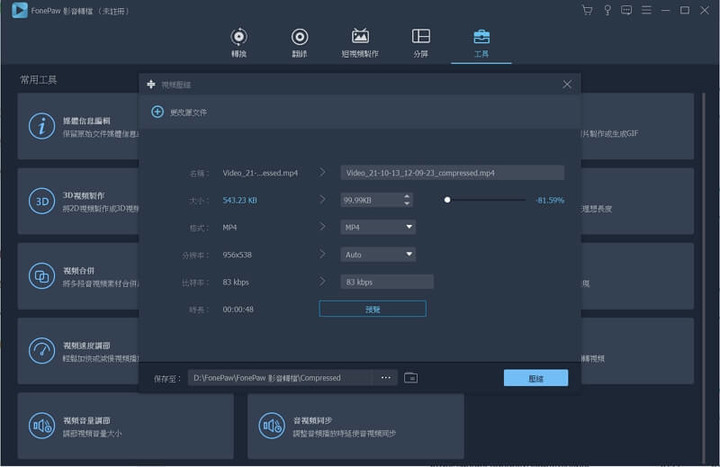The height and width of the screenshot is (467, 720).
Task: Edit the output file name field
Action: (x=452, y=173)
